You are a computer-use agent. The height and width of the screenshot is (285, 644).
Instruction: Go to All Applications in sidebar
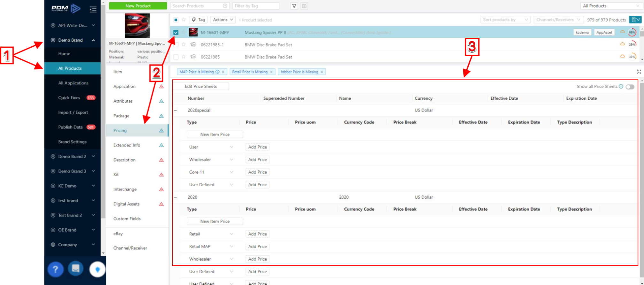(x=73, y=83)
